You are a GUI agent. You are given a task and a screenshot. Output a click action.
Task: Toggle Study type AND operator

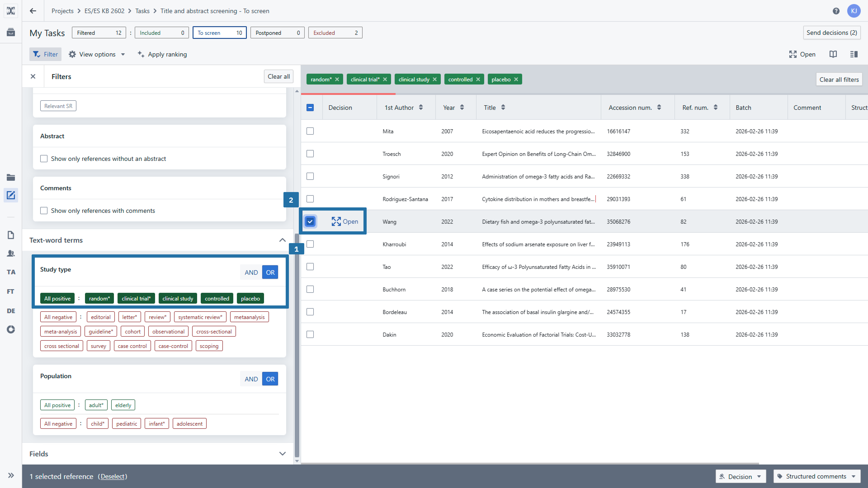click(251, 272)
